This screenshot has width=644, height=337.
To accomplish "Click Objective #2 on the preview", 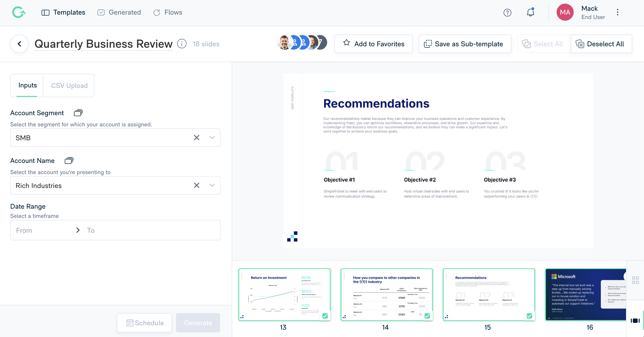I will point(420,180).
